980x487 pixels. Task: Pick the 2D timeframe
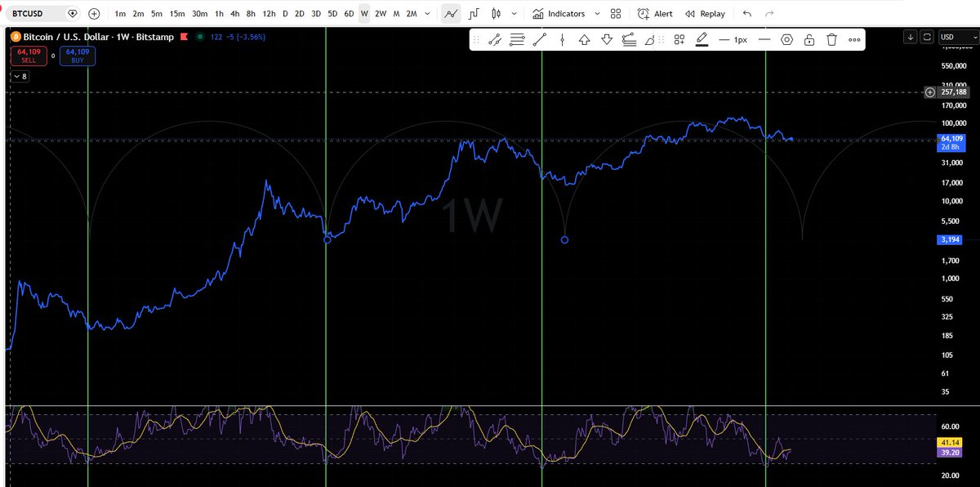click(300, 14)
